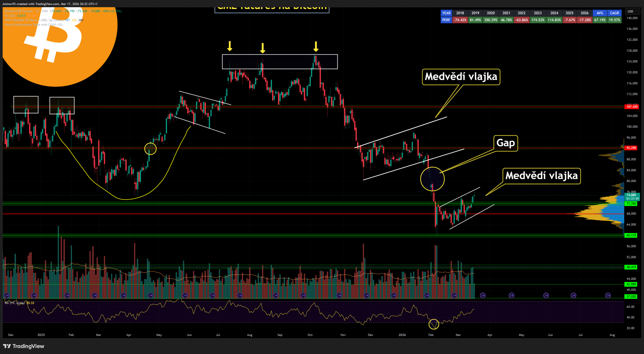
Task: Click the current price label 74,885
Action: coord(632,197)
